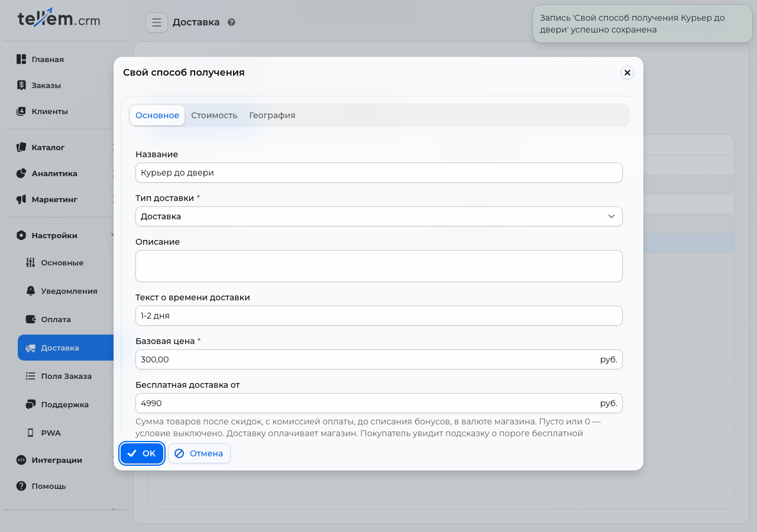
Task: Click the saved-record success notification
Action: (x=641, y=24)
